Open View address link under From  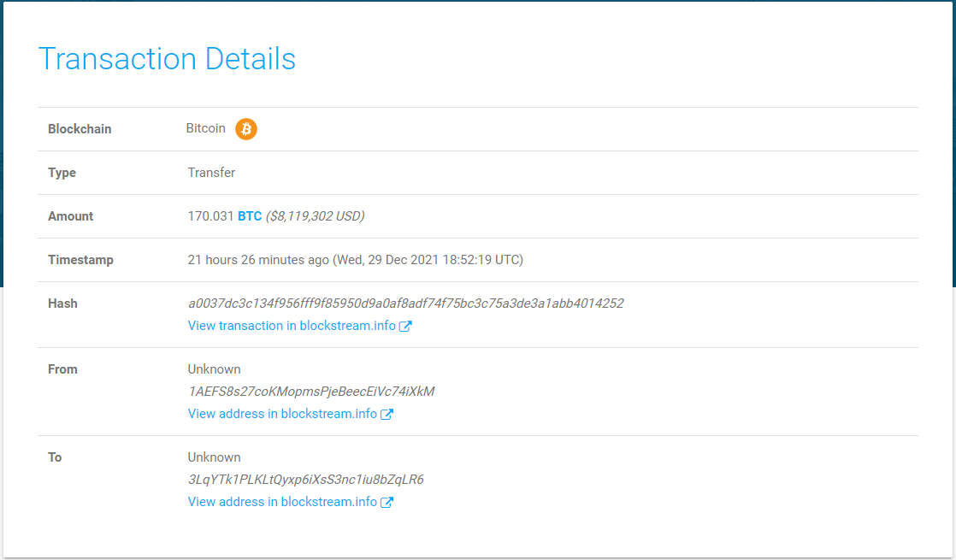click(x=282, y=414)
